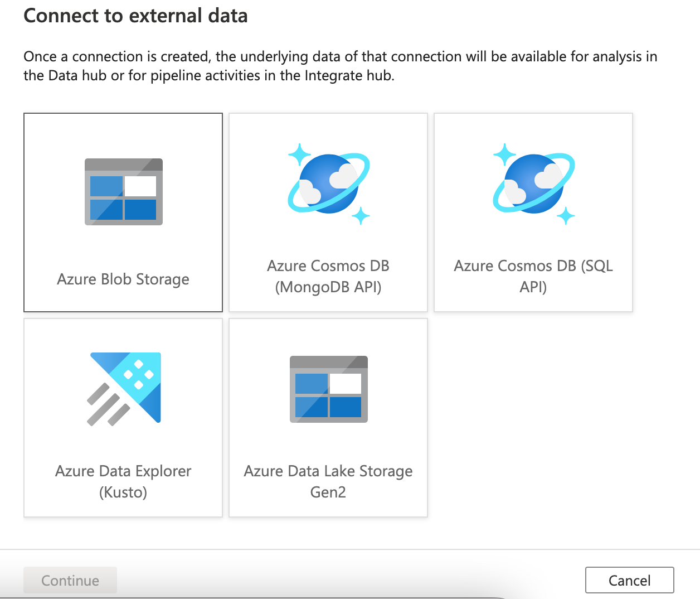
Task: Click the Azure Cosmos DB (MongoDB API) label
Action: click(328, 276)
